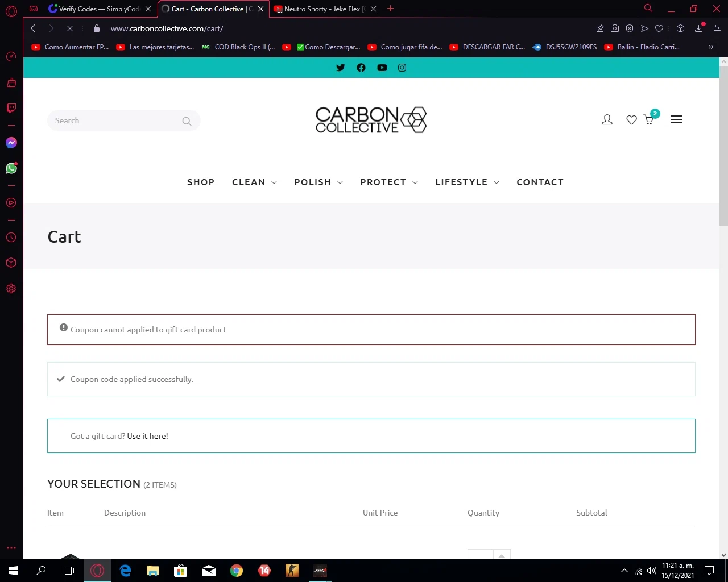Open 'COD Black Ops II' bookmark

(x=238, y=47)
